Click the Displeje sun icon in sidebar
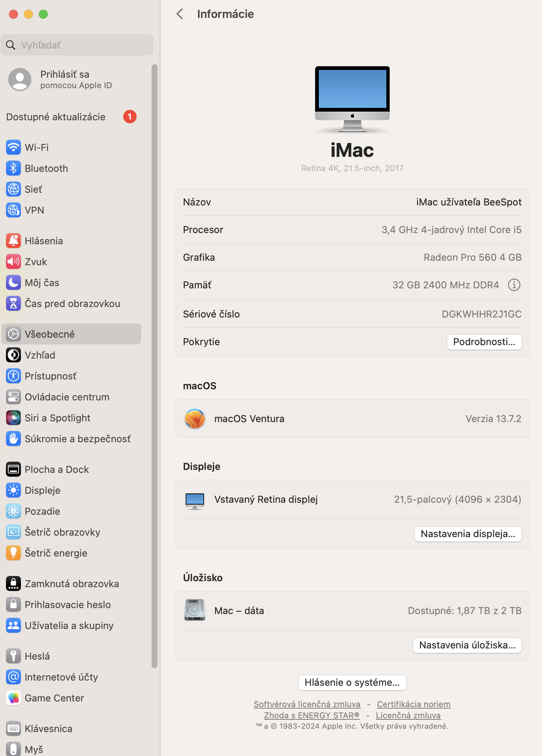 (13, 490)
